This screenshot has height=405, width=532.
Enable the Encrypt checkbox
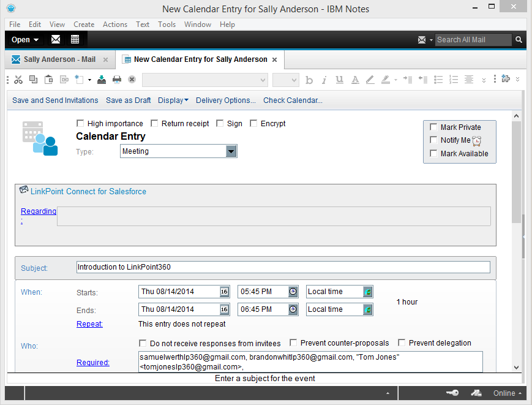[253, 123]
